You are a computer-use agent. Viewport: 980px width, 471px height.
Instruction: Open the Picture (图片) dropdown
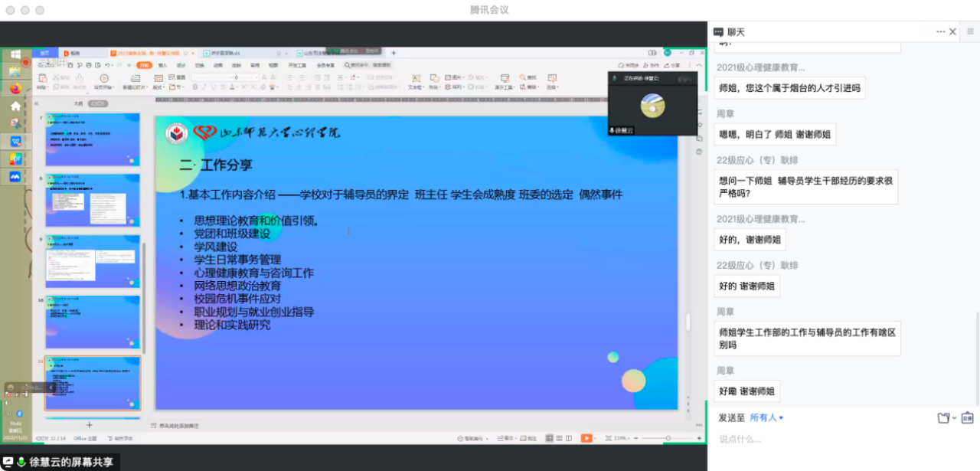pyautogui.click(x=455, y=77)
